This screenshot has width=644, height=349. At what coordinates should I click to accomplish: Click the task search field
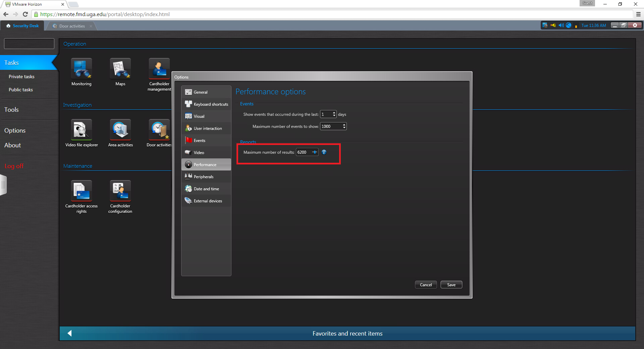click(29, 44)
